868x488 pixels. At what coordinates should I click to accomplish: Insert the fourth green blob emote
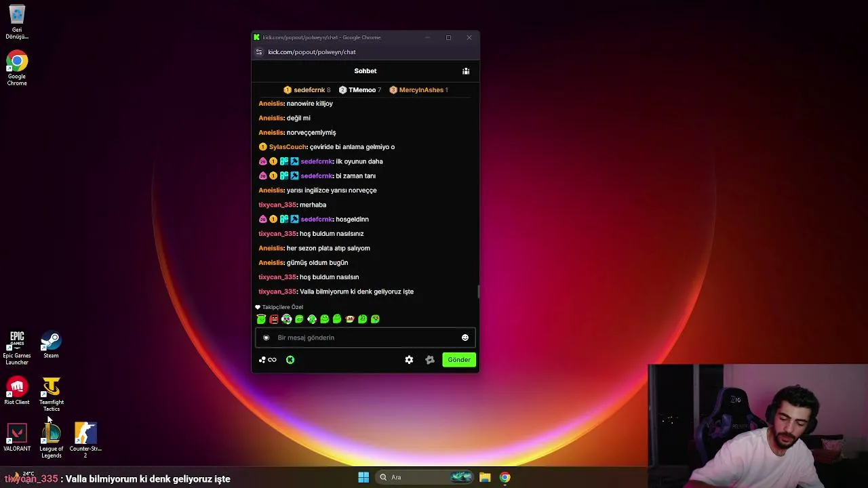299,319
